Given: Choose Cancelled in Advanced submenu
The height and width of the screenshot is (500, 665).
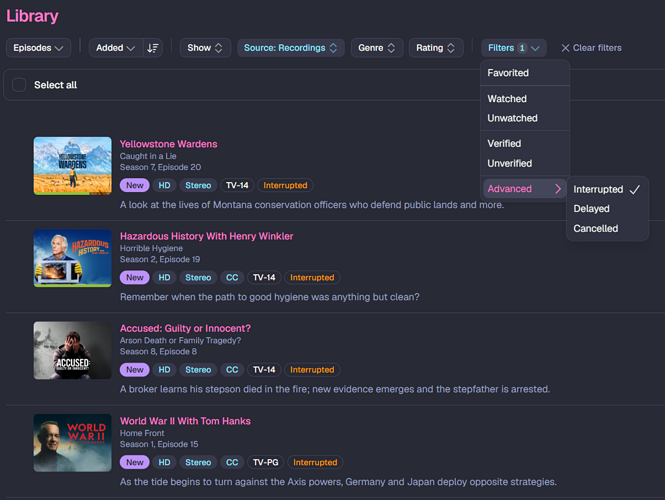Looking at the screenshot, I should click(x=607, y=229).
